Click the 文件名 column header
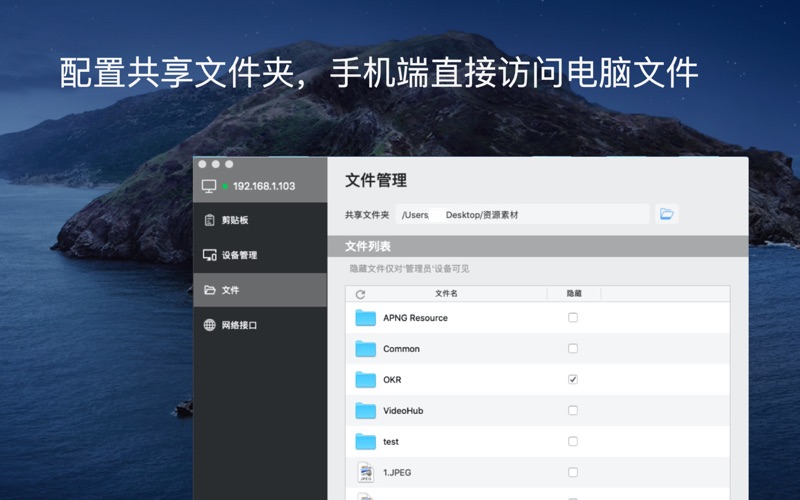Viewport: 800px width, 500px height. click(x=446, y=293)
